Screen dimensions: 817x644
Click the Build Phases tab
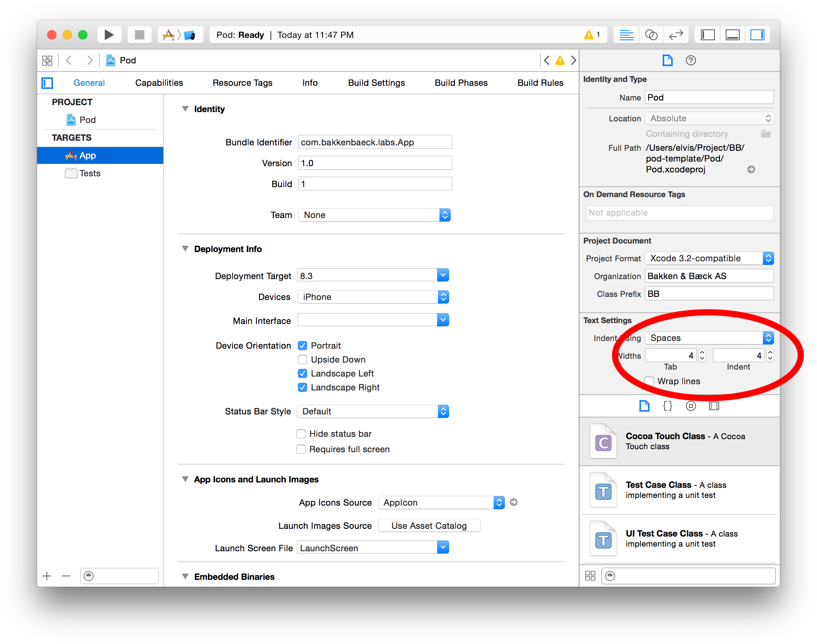(x=460, y=82)
